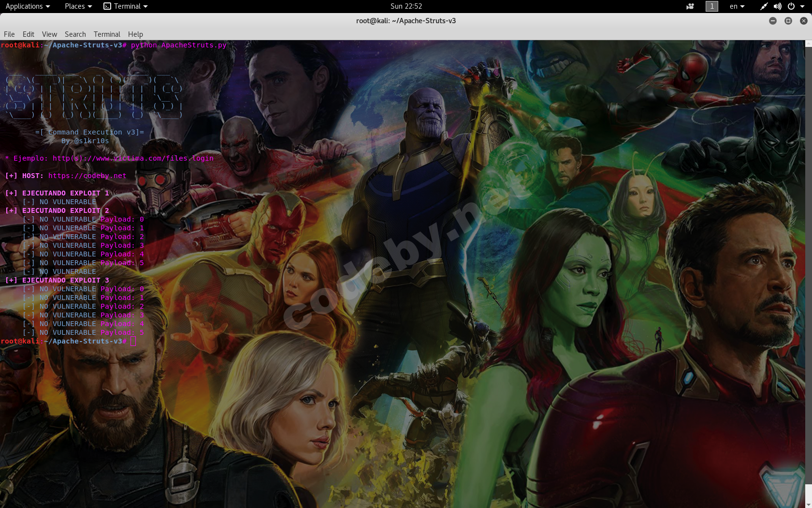The image size is (812, 508).
Task: Click the Ejemplo example URL line
Action: click(x=109, y=158)
